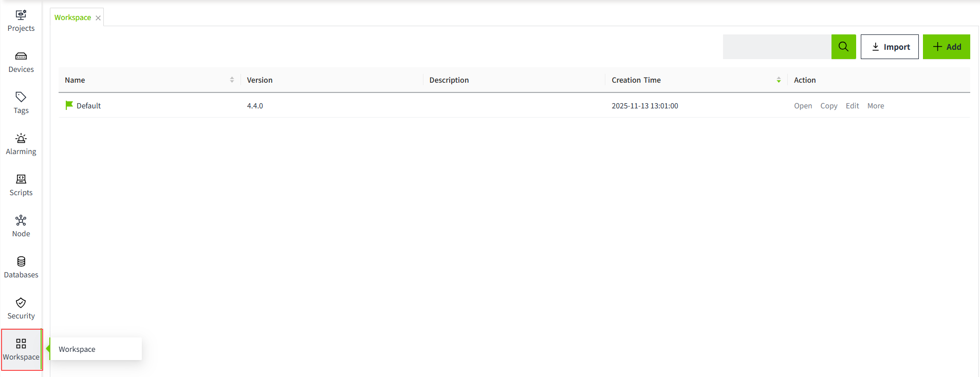Click the workspace search input field

point(776,47)
